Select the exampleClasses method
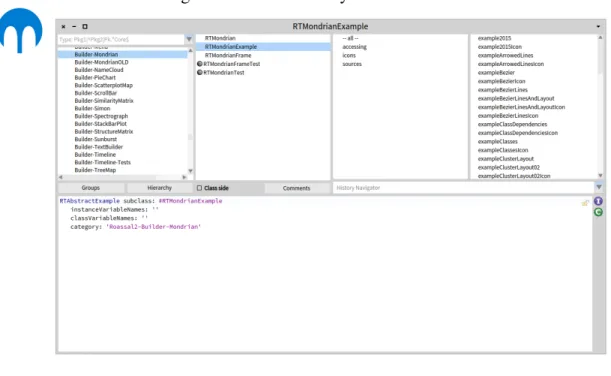The image size is (611, 376). pyautogui.click(x=498, y=141)
